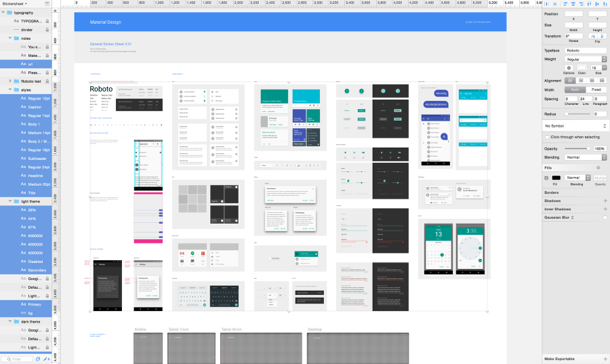Viewport: 610px width, 364px height.
Task: Select the Disabled layer
Action: pyautogui.click(x=26, y=262)
